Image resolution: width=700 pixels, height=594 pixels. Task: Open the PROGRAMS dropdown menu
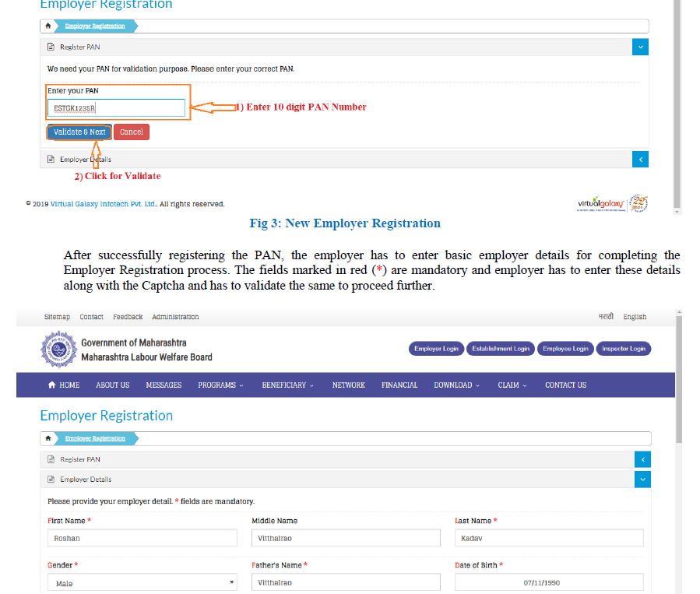[218, 385]
